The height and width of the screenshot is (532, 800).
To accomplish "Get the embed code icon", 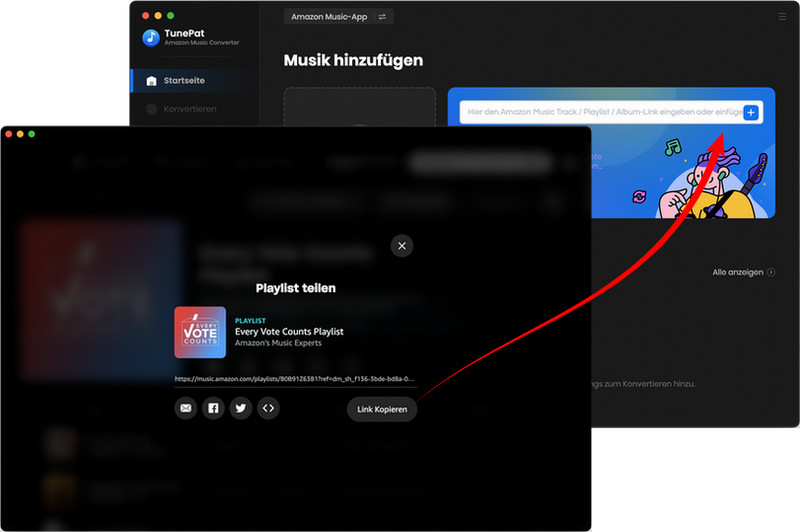I will click(x=268, y=408).
